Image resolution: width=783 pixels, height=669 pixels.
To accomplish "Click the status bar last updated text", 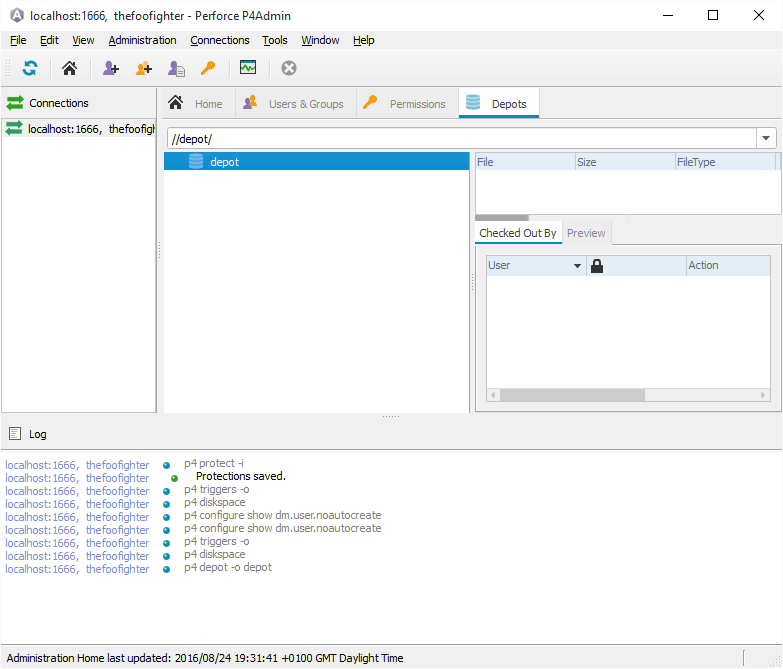I will click(205, 658).
